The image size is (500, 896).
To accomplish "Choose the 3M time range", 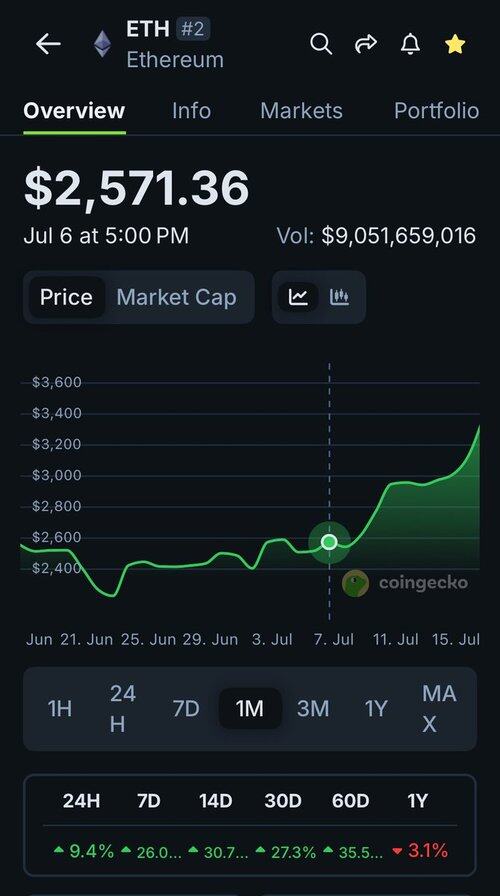I will (x=313, y=709).
